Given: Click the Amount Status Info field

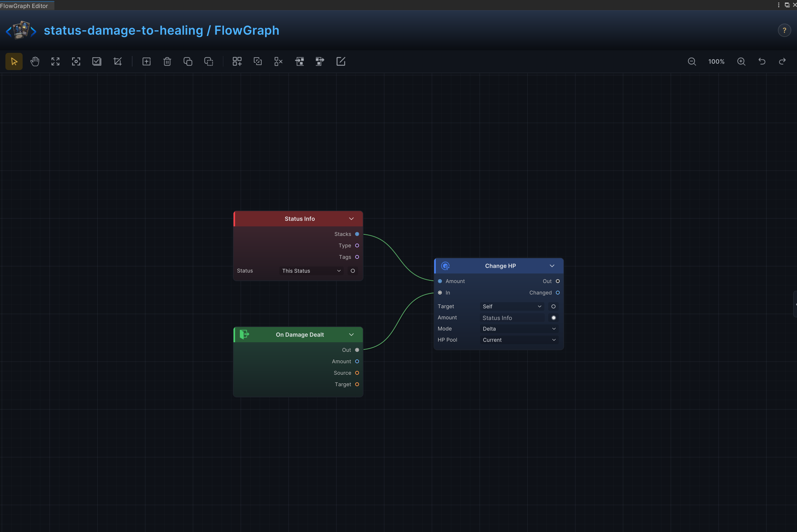Looking at the screenshot, I should 512,318.
